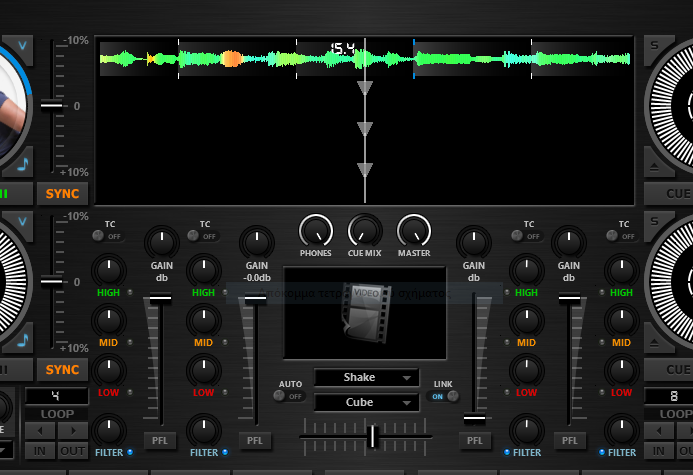This screenshot has height=475, width=693.
Task: Click loop expand right arrow under left LOOP
Action: [x=73, y=430]
